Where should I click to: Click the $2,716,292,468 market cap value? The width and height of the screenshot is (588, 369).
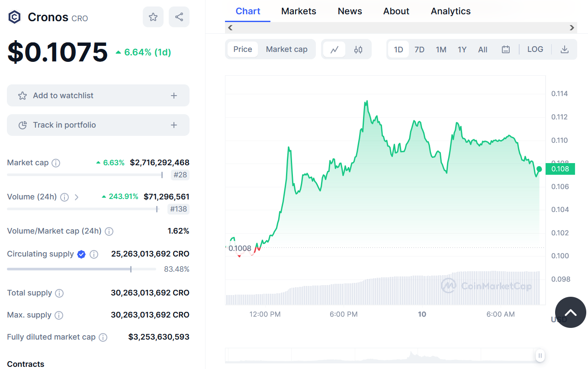pyautogui.click(x=160, y=163)
